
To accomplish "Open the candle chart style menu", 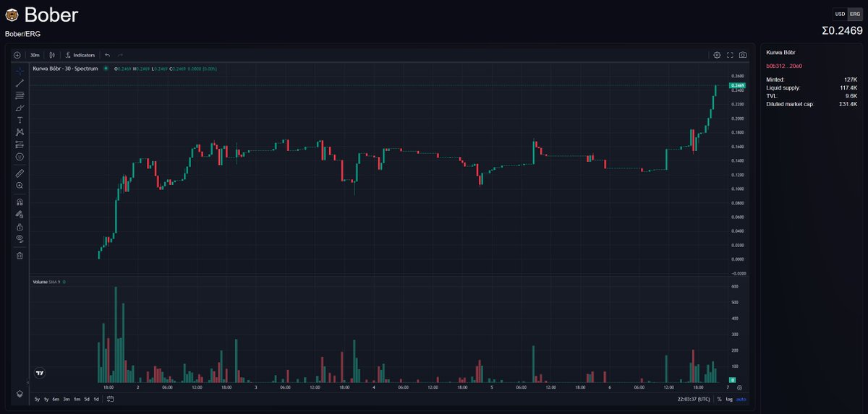I will point(52,55).
